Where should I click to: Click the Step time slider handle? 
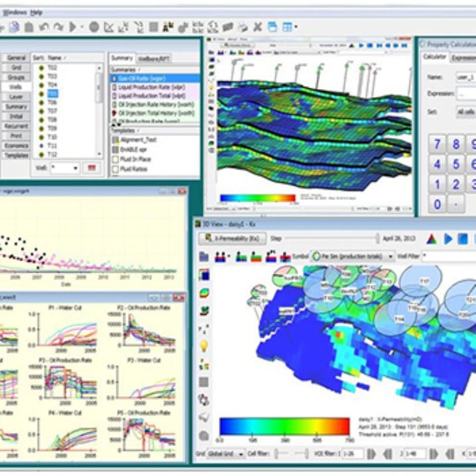click(x=377, y=238)
